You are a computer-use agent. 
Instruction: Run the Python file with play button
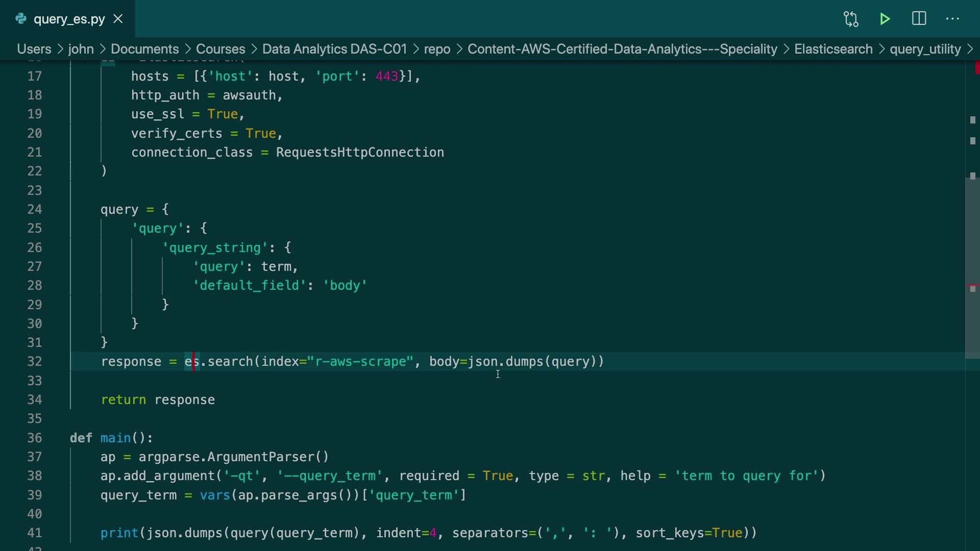(x=885, y=19)
